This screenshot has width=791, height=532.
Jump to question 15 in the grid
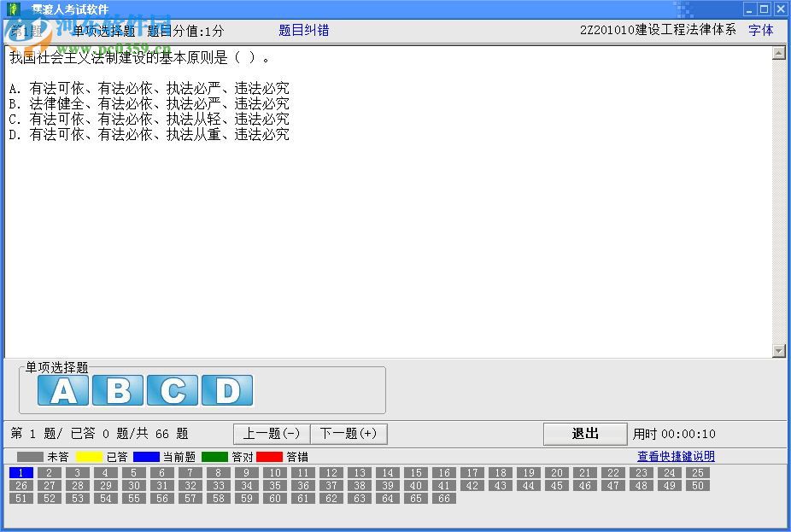click(x=416, y=472)
